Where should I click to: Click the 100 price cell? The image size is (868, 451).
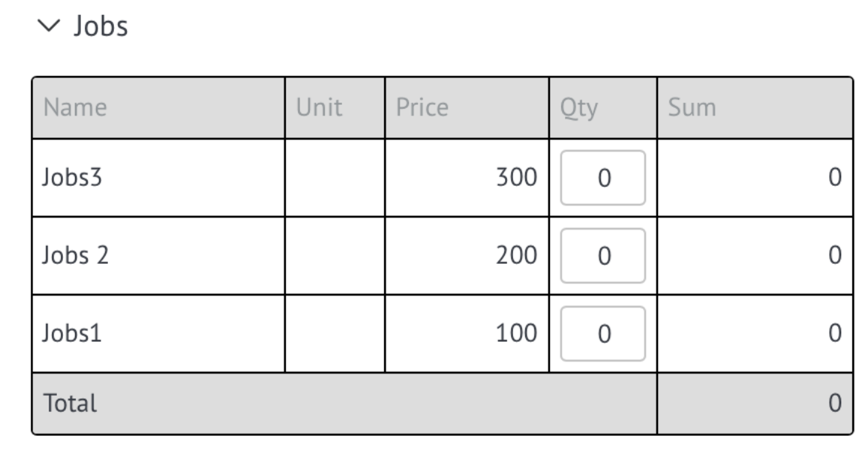pos(467,334)
